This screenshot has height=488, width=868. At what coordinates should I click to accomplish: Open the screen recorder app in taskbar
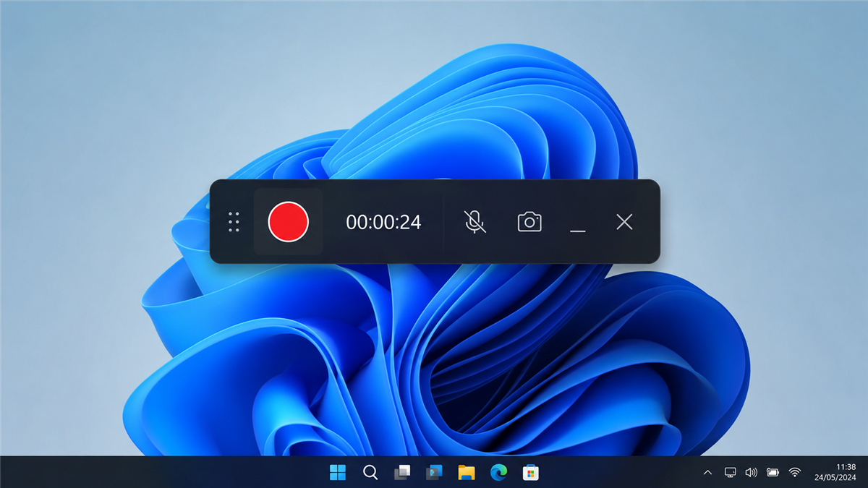coord(434,473)
